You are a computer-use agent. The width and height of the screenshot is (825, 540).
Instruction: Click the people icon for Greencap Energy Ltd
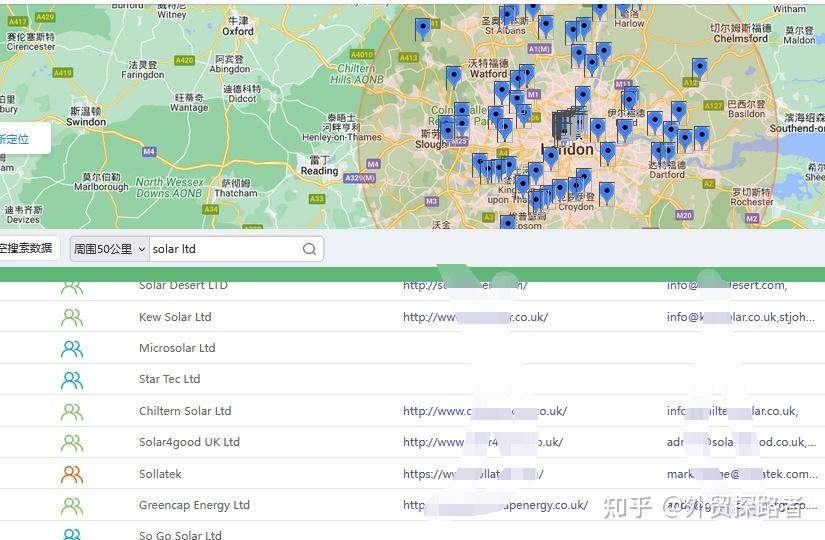click(x=72, y=505)
